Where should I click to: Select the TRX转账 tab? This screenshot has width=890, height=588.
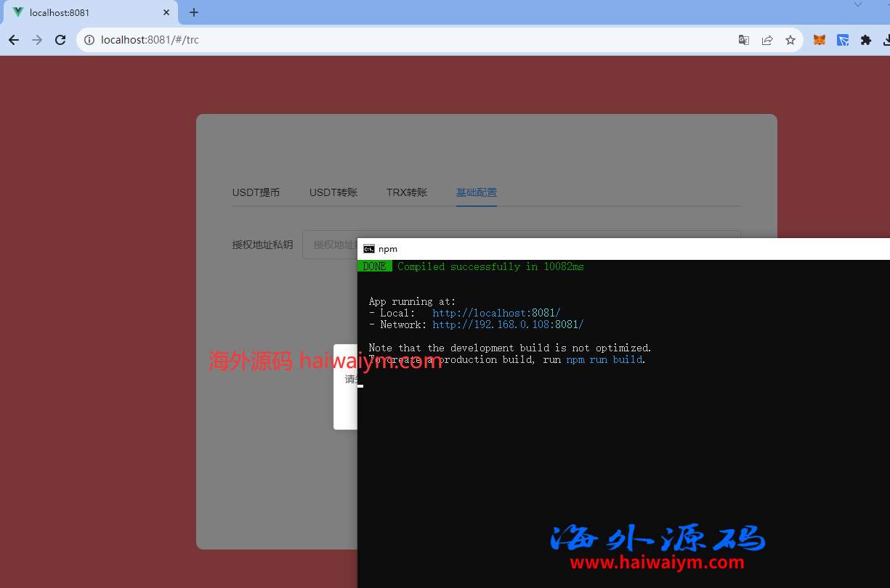click(x=407, y=192)
